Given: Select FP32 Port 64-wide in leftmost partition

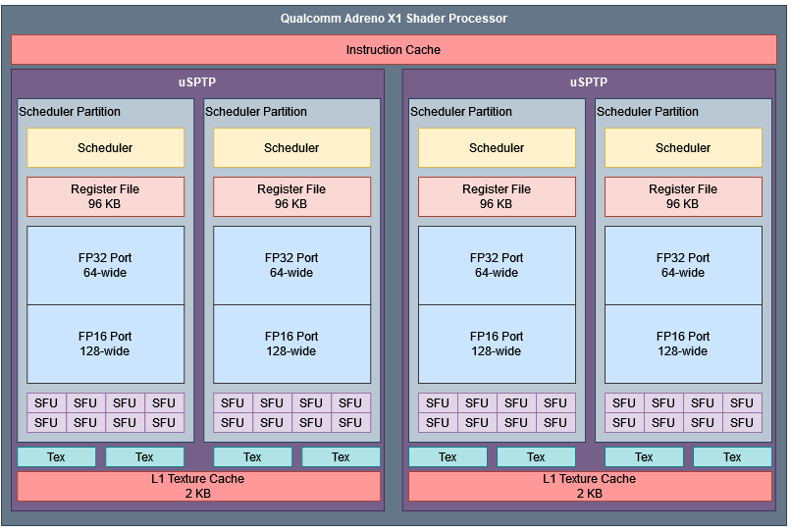Looking at the screenshot, I should tap(105, 265).
